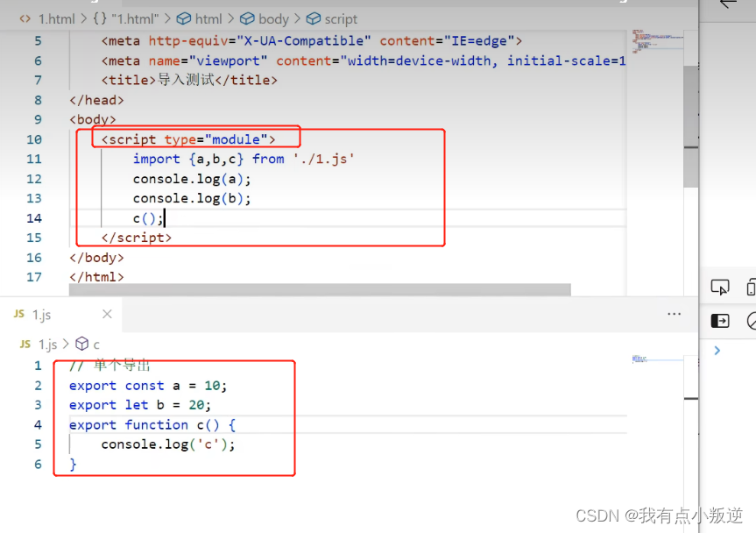The image size is (756, 533).
Task: Click the script type="module" opening tag
Action: point(188,139)
